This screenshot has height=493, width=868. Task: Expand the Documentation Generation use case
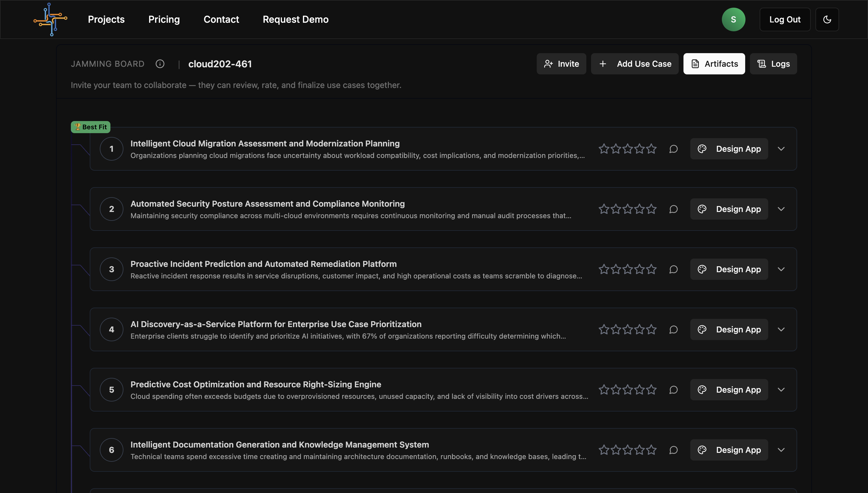pyautogui.click(x=781, y=450)
